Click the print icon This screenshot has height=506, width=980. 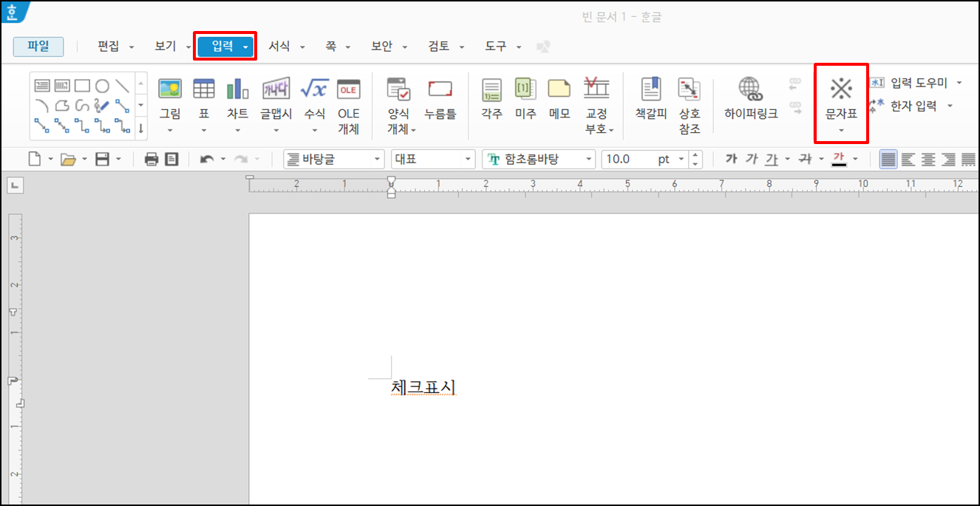pyautogui.click(x=152, y=159)
